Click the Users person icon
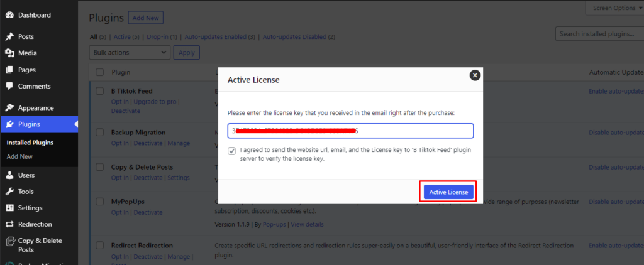 point(10,175)
